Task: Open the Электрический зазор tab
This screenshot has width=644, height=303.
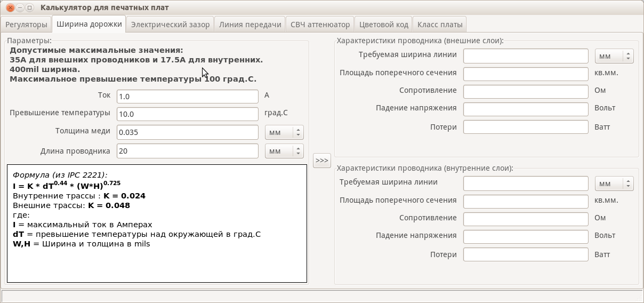Action: [x=171, y=25]
